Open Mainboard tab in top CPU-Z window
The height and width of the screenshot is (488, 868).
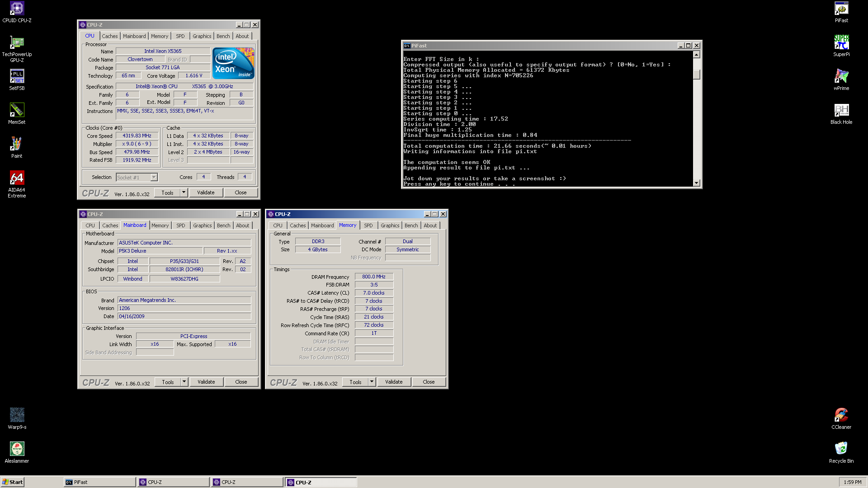(134, 36)
